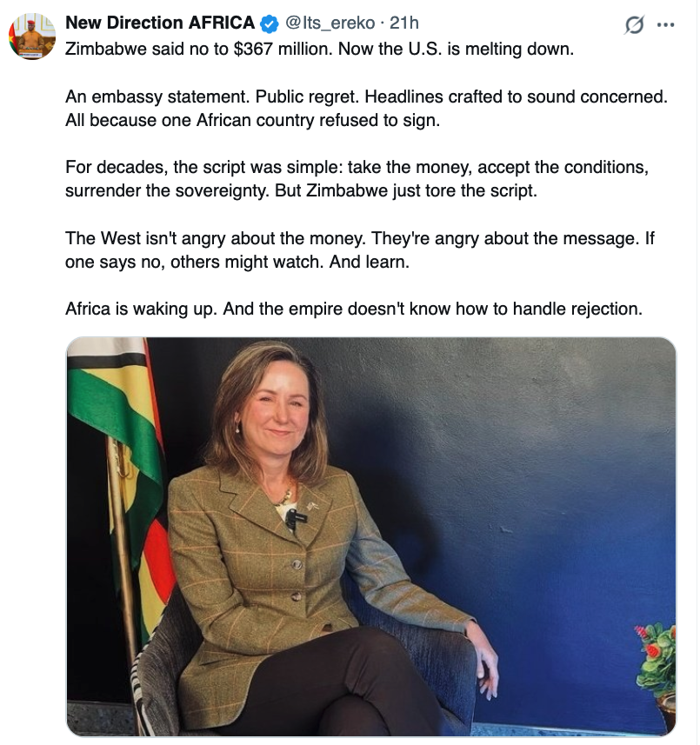Click the New Direction AFRICA display name

point(160,23)
